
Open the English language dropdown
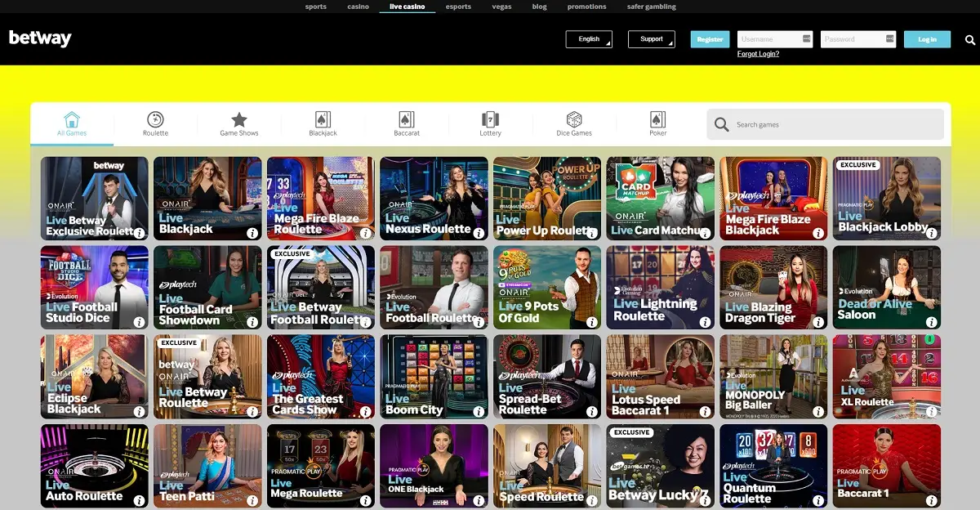coord(589,39)
